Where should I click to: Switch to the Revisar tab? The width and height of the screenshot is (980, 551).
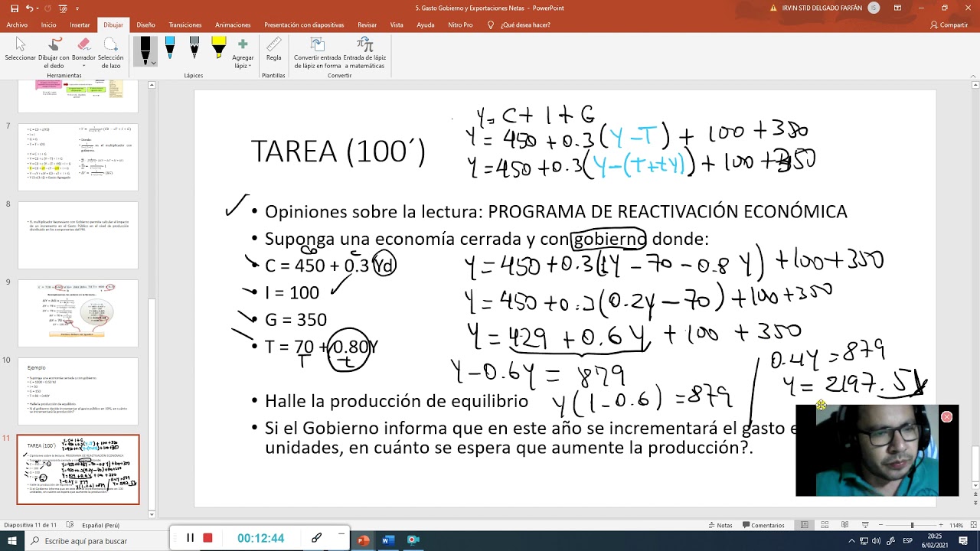pos(367,24)
